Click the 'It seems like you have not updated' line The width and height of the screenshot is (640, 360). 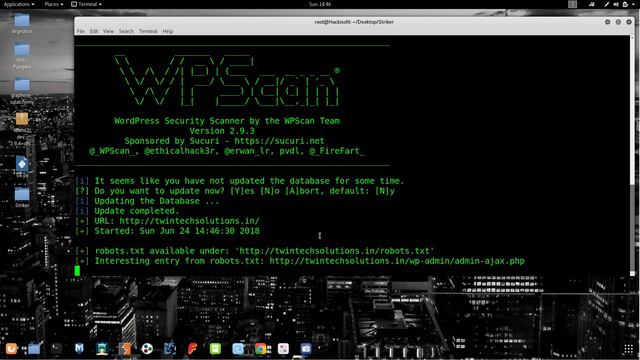240,181
